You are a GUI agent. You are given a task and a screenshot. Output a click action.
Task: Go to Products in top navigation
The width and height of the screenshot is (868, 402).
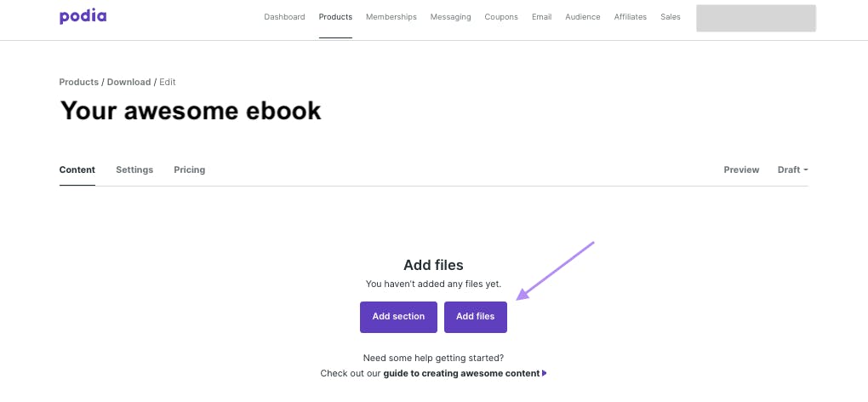tap(335, 17)
